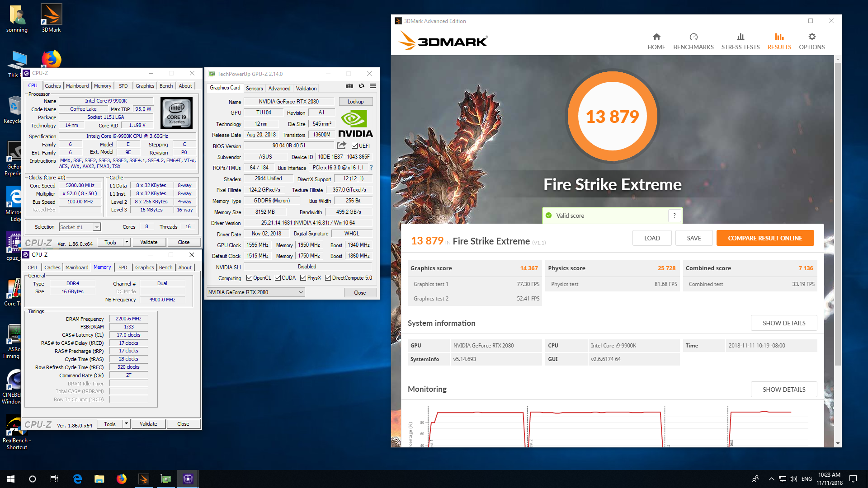This screenshot has height=488, width=868.
Task: Open the 3DMark desktop shortcut
Action: tap(52, 18)
